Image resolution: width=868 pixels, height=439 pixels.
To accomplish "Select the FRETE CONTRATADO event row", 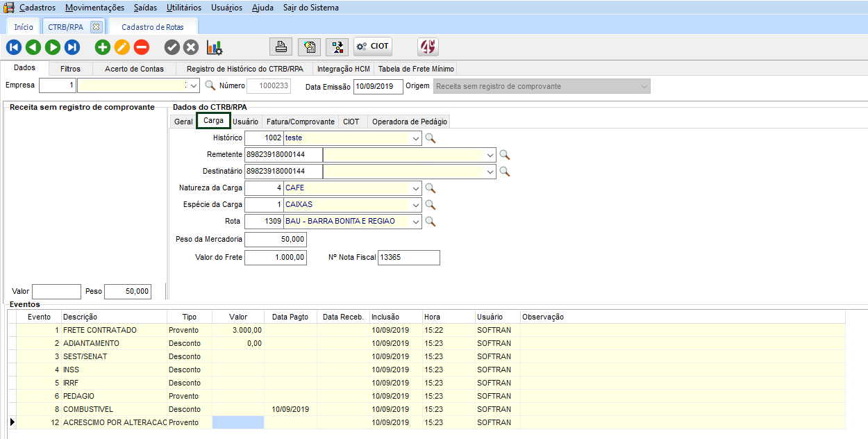I will click(100, 330).
